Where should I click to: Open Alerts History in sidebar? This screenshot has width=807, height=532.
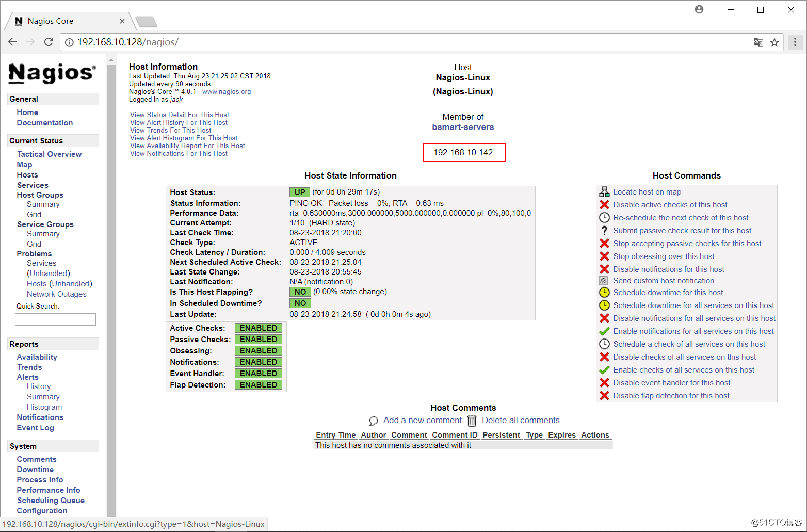click(x=39, y=386)
